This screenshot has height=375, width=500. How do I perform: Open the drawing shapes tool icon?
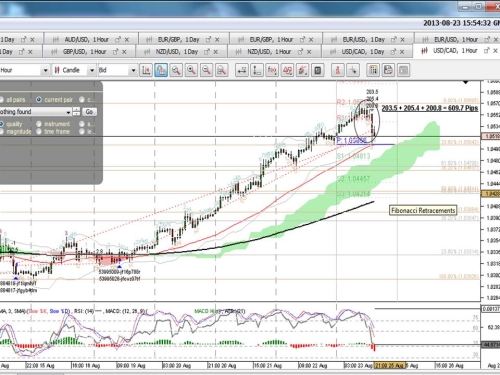pos(287,70)
